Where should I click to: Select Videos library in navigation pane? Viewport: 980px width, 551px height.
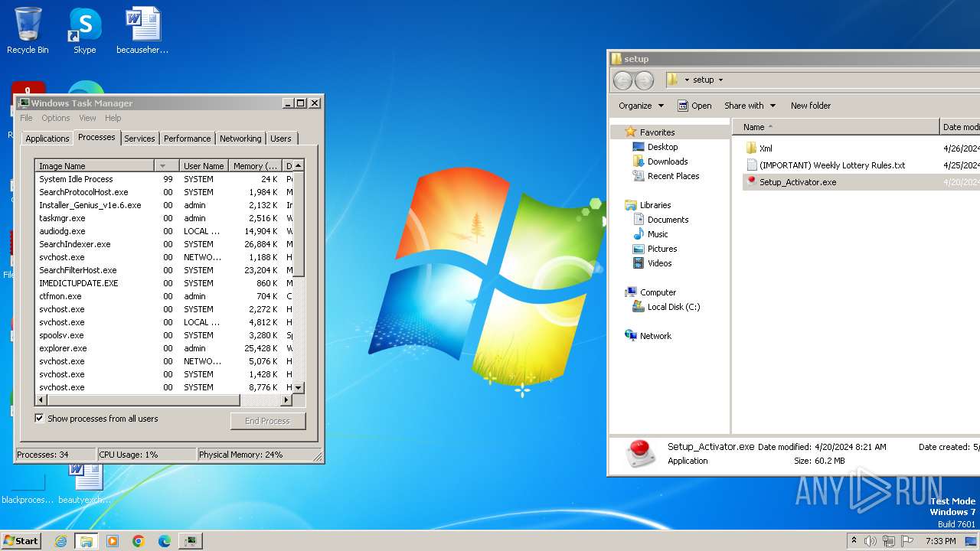click(659, 263)
